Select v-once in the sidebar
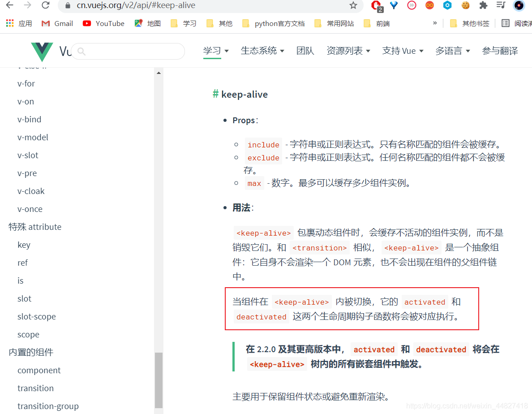532x414 pixels. (x=30, y=209)
